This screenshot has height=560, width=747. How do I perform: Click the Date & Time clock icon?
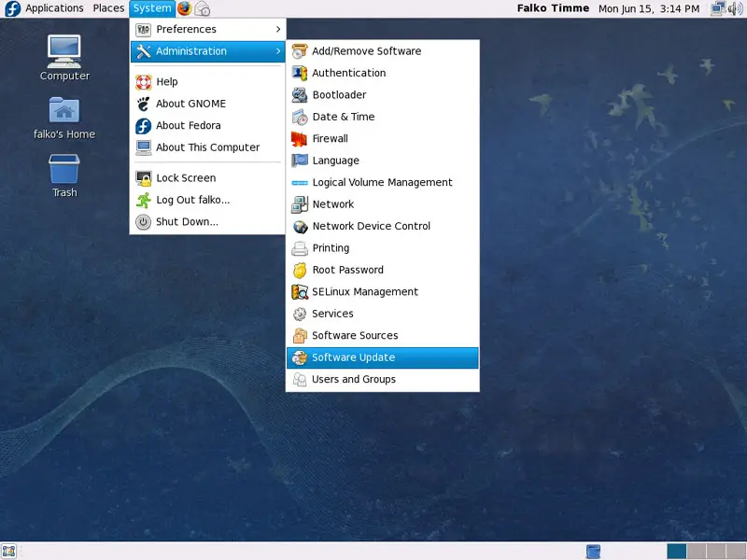[x=300, y=117]
